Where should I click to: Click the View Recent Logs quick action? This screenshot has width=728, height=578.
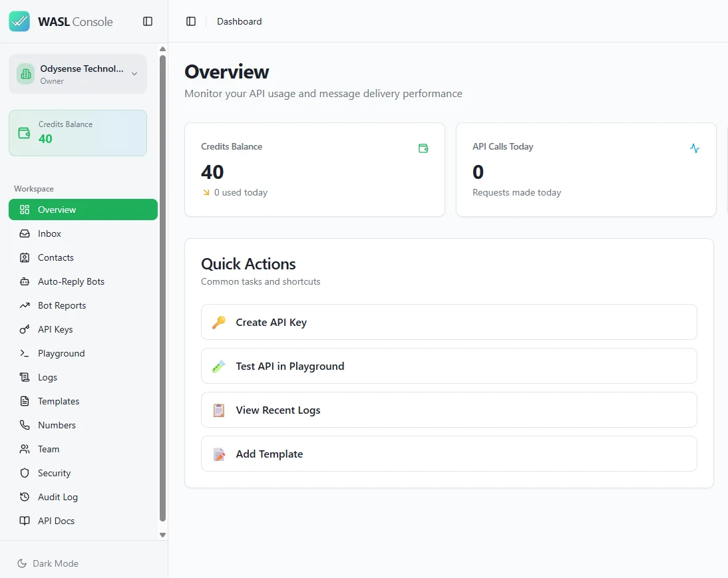pos(449,410)
